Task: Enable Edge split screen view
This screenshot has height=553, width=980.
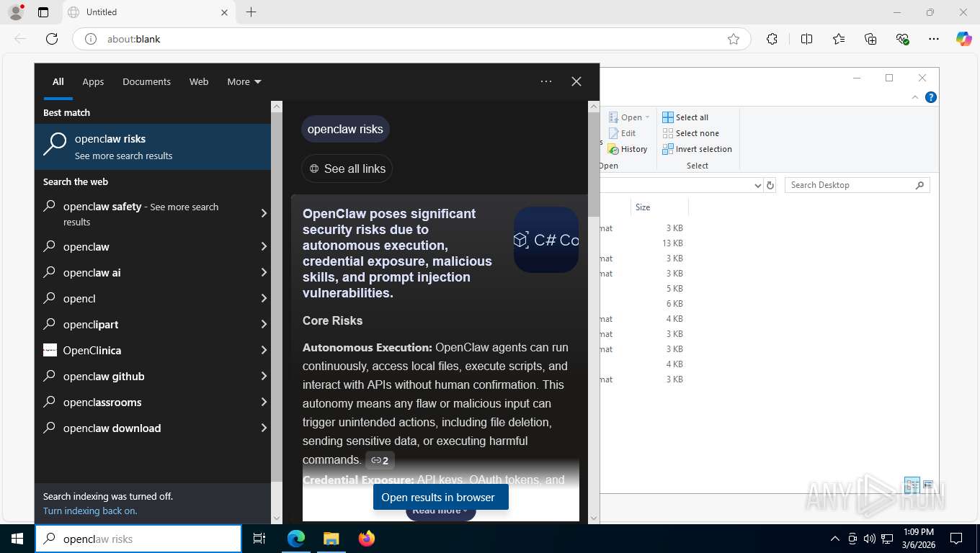Action: [x=806, y=39]
